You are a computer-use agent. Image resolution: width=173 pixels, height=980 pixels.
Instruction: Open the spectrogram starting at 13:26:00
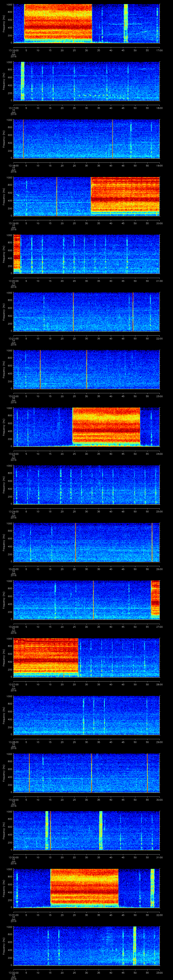86,600
